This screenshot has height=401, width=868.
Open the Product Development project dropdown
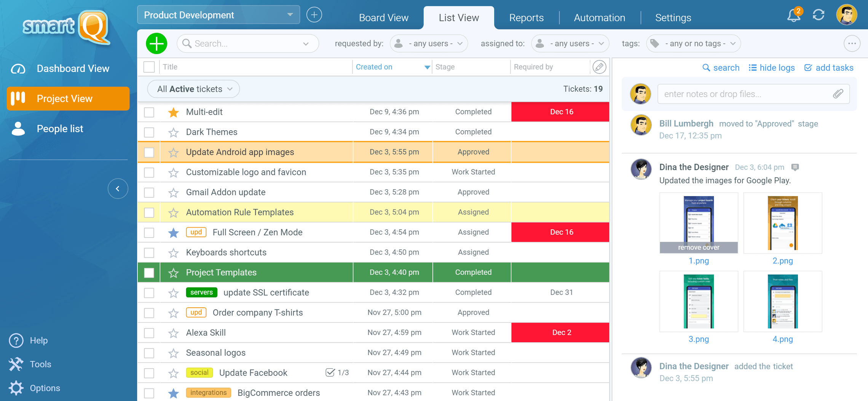[x=218, y=15]
